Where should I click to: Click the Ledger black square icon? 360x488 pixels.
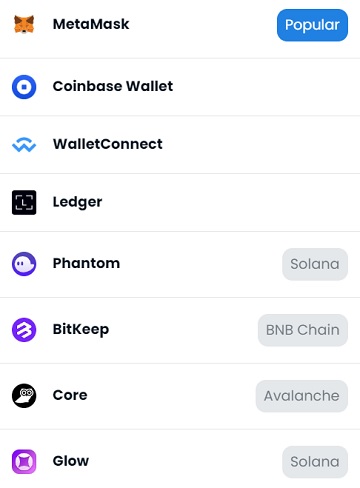click(x=24, y=202)
